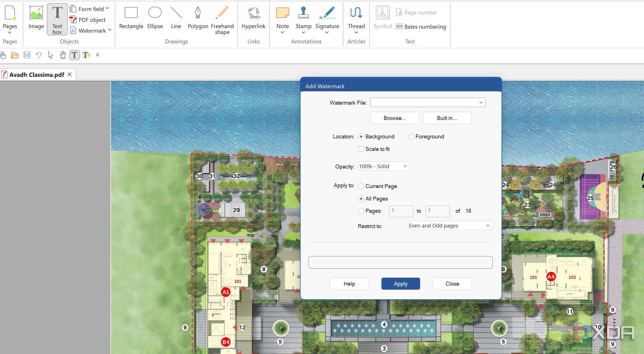Open the Pages tool in ribbon
The image size is (644, 354).
(x=10, y=20)
